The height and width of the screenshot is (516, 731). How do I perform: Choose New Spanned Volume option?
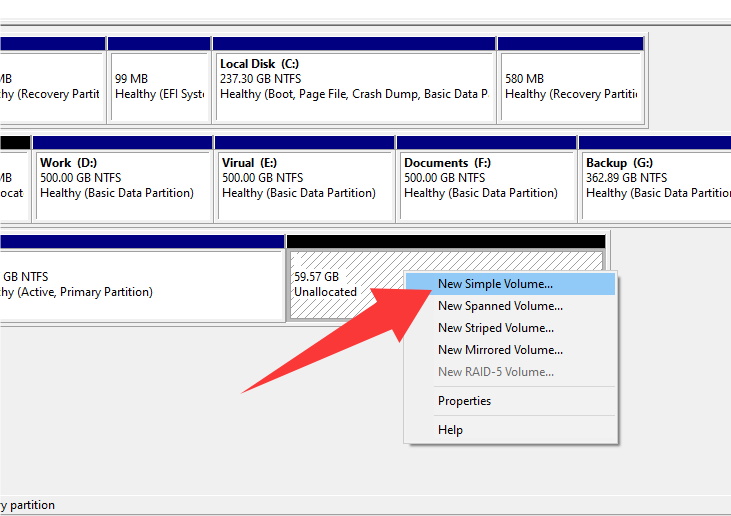pyautogui.click(x=510, y=306)
